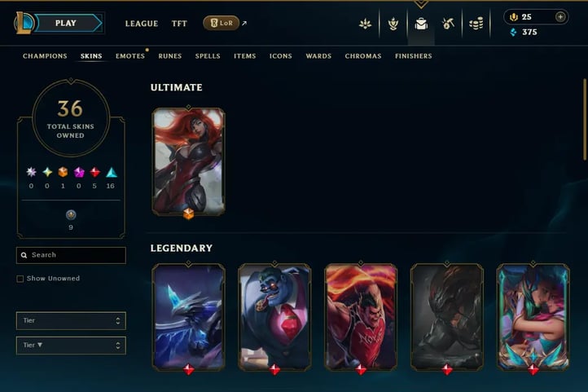Enable the Show Unowned checkbox
588x392 pixels.
[20, 279]
